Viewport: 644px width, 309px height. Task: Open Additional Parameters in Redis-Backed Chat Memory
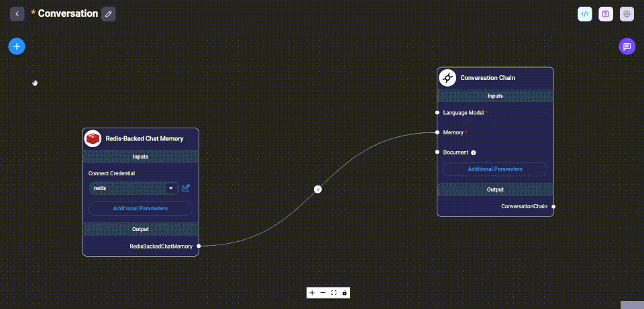pos(140,208)
